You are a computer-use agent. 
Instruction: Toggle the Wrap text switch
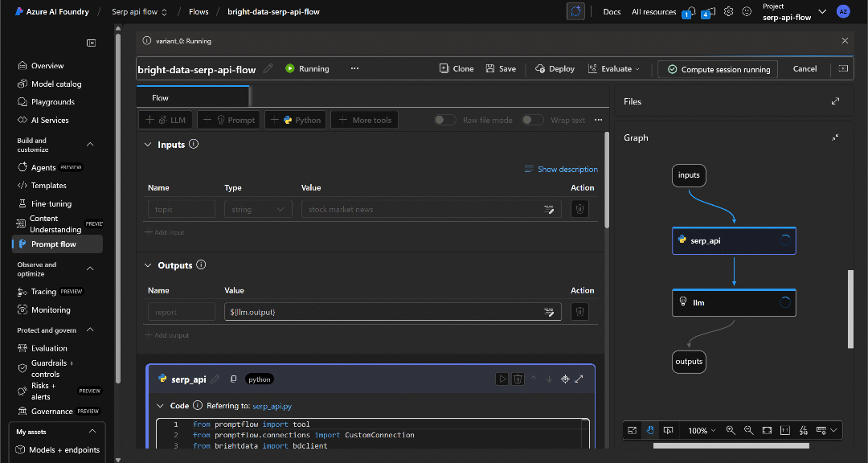tap(532, 120)
